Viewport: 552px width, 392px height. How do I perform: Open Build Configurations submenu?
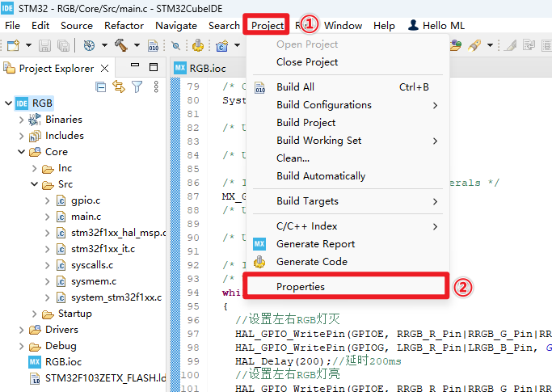click(x=348, y=105)
